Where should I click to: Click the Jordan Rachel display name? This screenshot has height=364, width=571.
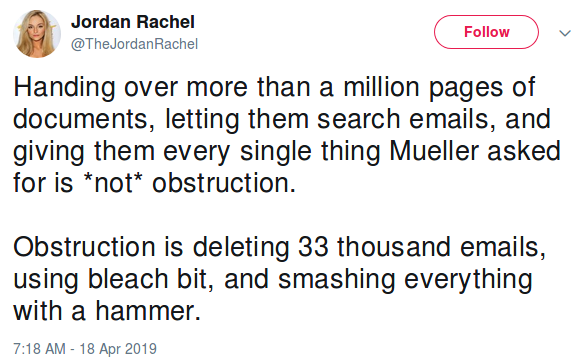pos(133,22)
